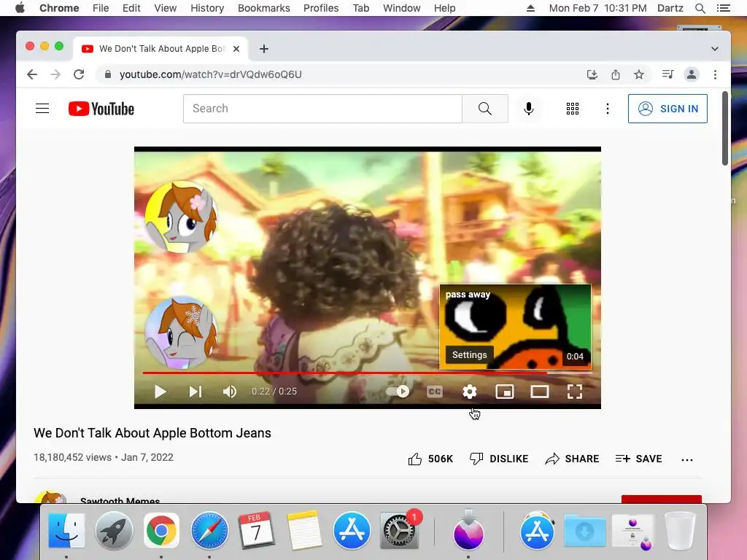Screen dimensions: 747x560
Task: Open Safari from the Dock
Action: tap(209, 531)
